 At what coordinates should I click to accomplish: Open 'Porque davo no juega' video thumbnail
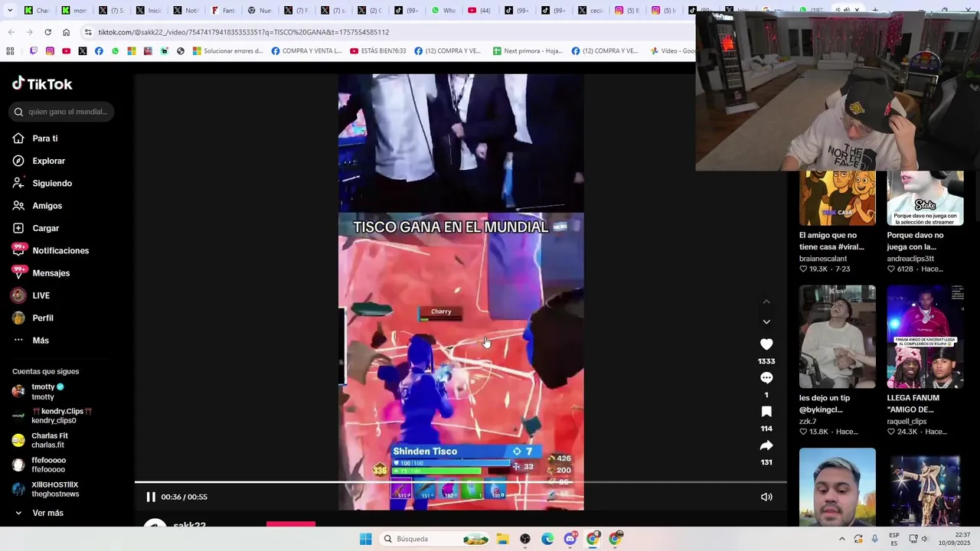[925, 197]
